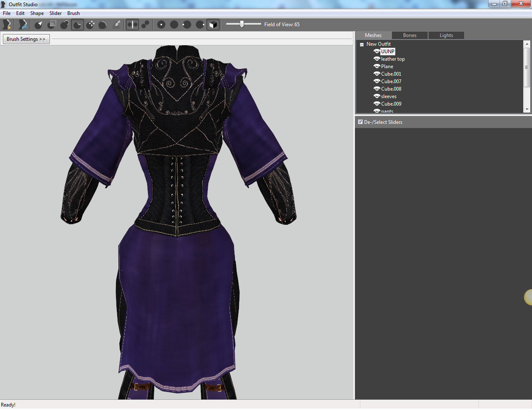Image resolution: width=532 pixels, height=409 pixels.
Task: Choose the Inflate brush tool
Action: 64,25
